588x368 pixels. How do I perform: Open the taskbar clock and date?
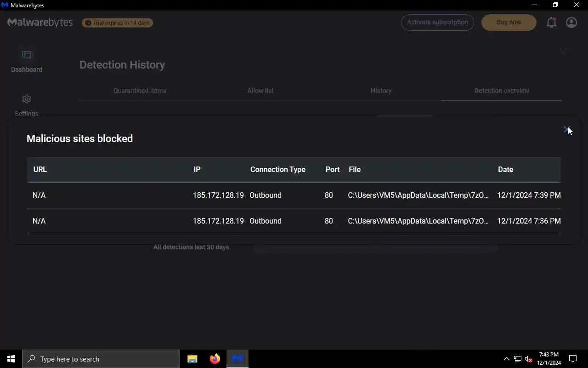coord(549,359)
